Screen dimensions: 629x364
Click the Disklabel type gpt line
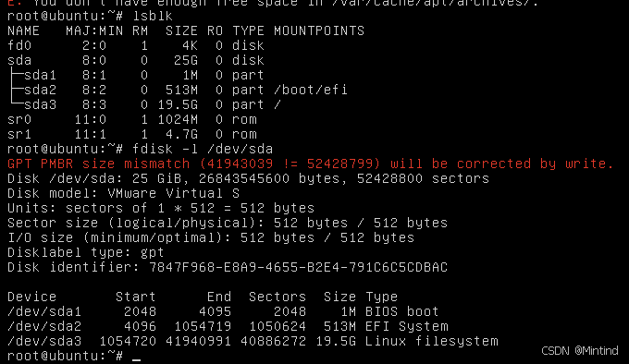86,253
